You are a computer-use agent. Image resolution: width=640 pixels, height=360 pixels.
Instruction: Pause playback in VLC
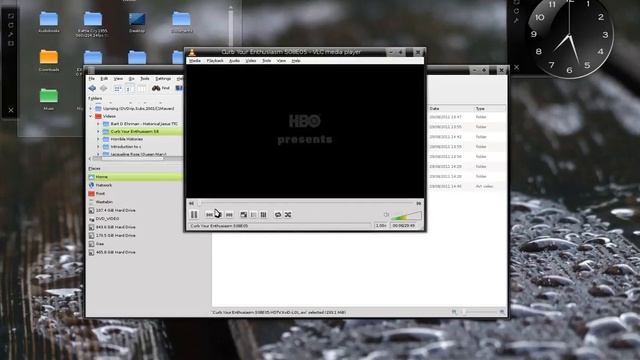point(194,214)
